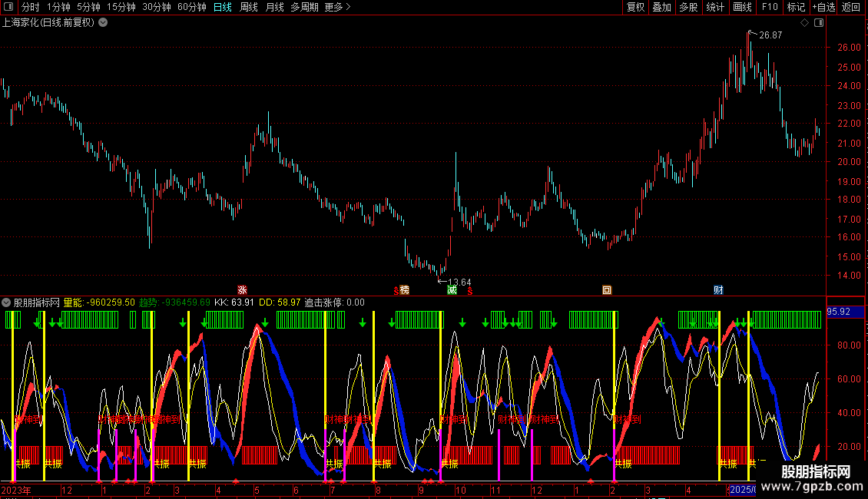This screenshot has height=499, width=868.
Task: Click the 画线 drawing tools button
Action: pyautogui.click(x=742, y=8)
